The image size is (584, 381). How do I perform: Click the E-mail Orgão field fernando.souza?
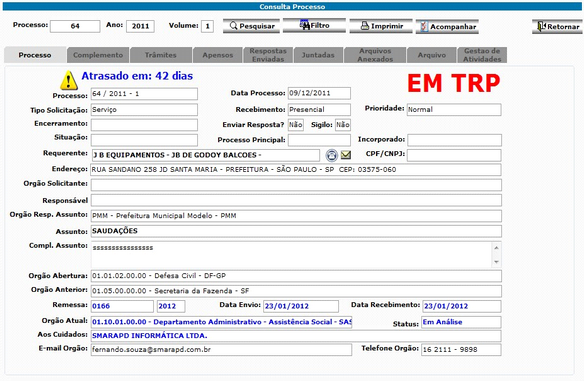coord(221,349)
